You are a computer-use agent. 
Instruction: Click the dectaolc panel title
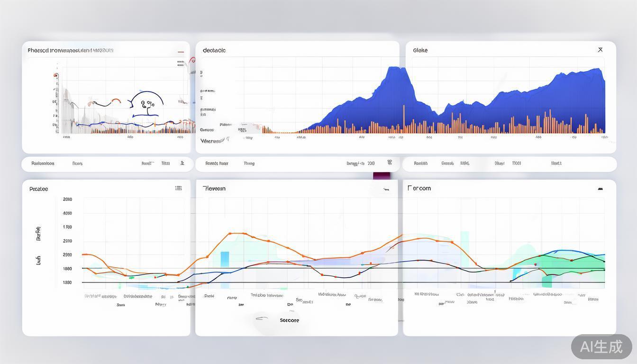point(214,50)
